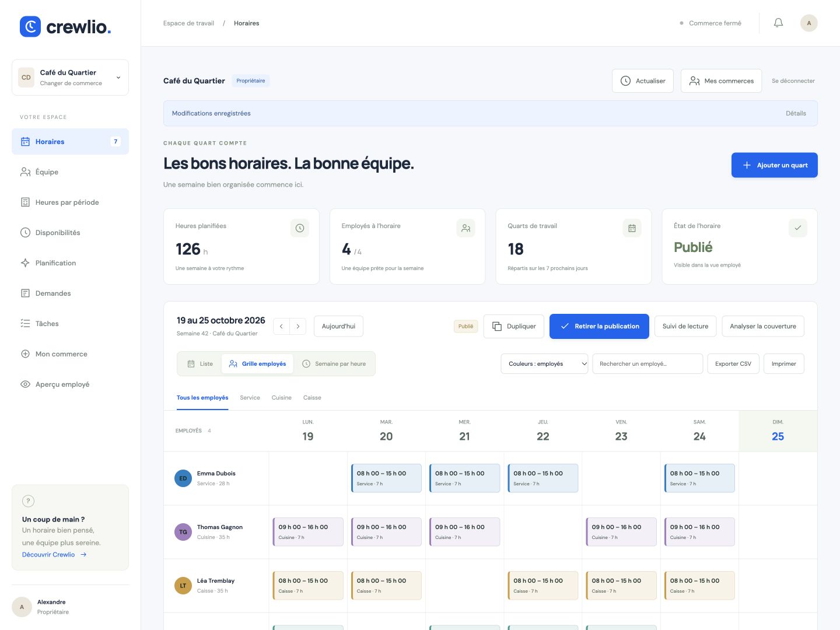Click Découvrir Crewlio link
This screenshot has width=840, height=630.
pyautogui.click(x=54, y=555)
